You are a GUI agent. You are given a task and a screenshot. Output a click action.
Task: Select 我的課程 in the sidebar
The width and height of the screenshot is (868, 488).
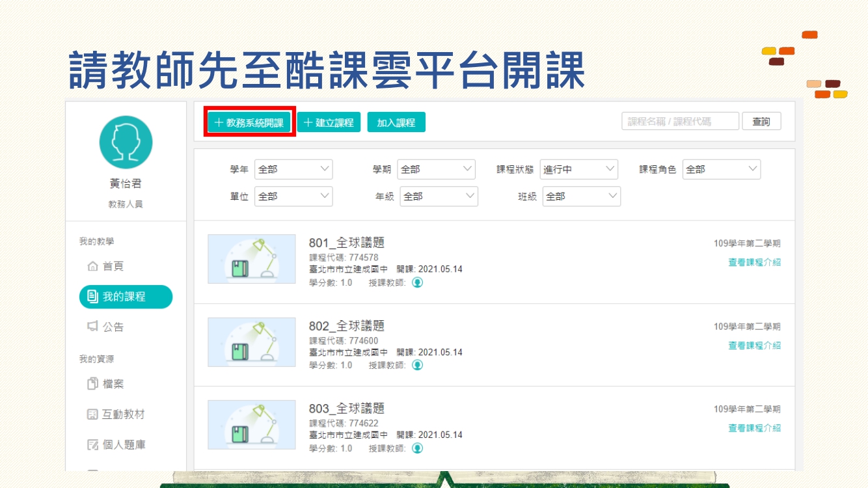coord(126,297)
